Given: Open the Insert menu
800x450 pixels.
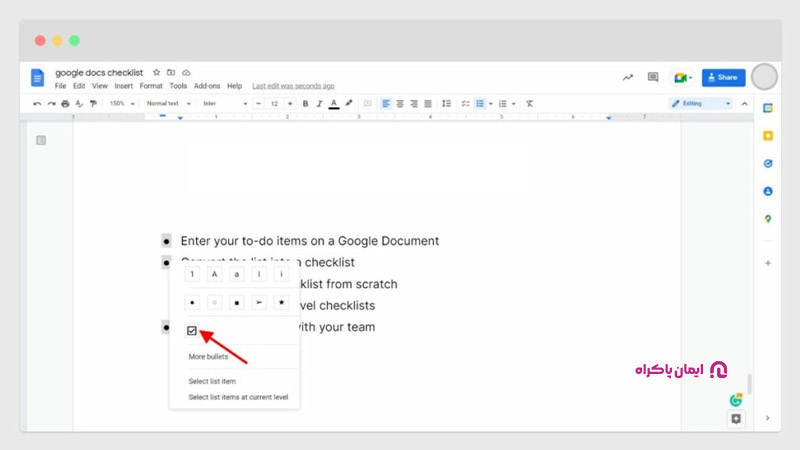Looking at the screenshot, I should (x=122, y=86).
